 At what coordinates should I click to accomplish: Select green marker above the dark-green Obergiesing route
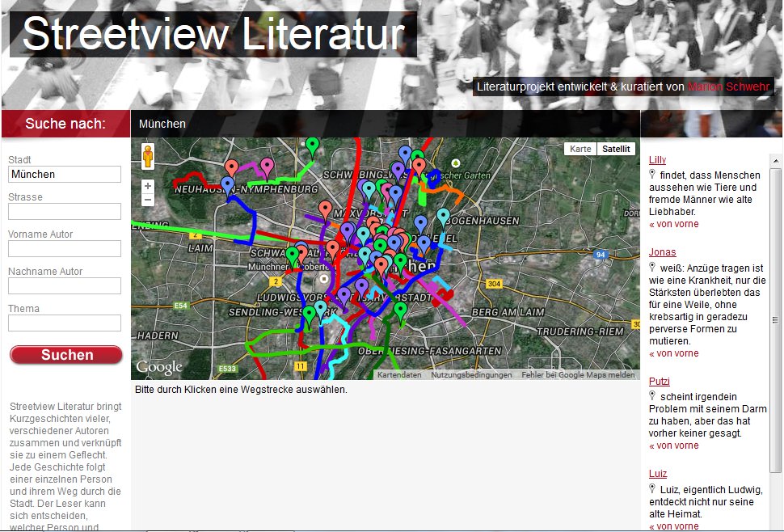click(400, 313)
